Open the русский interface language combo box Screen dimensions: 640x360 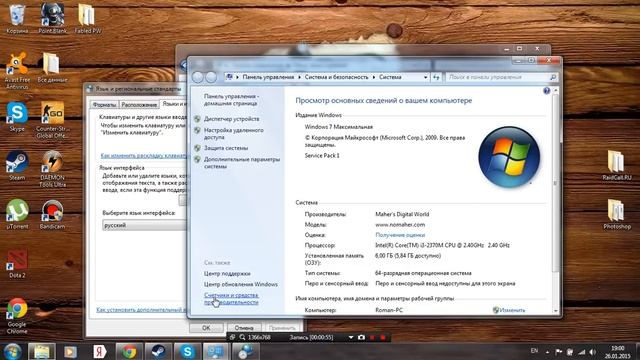click(x=144, y=225)
